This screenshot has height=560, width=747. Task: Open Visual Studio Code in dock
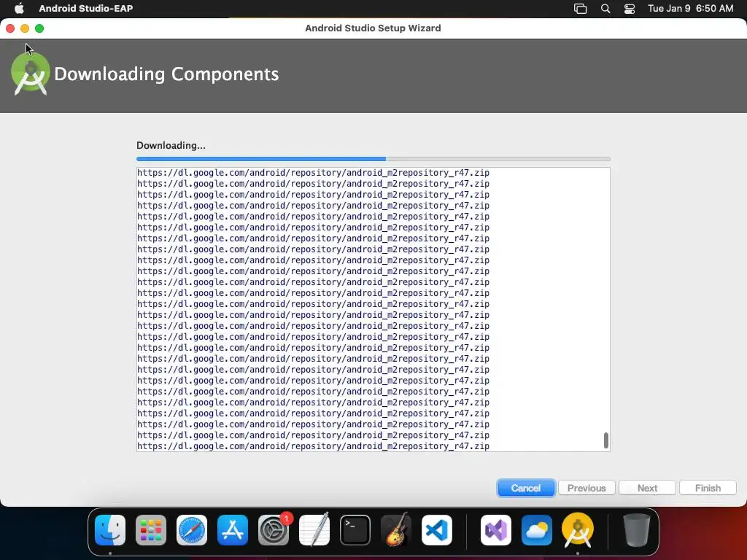(437, 530)
